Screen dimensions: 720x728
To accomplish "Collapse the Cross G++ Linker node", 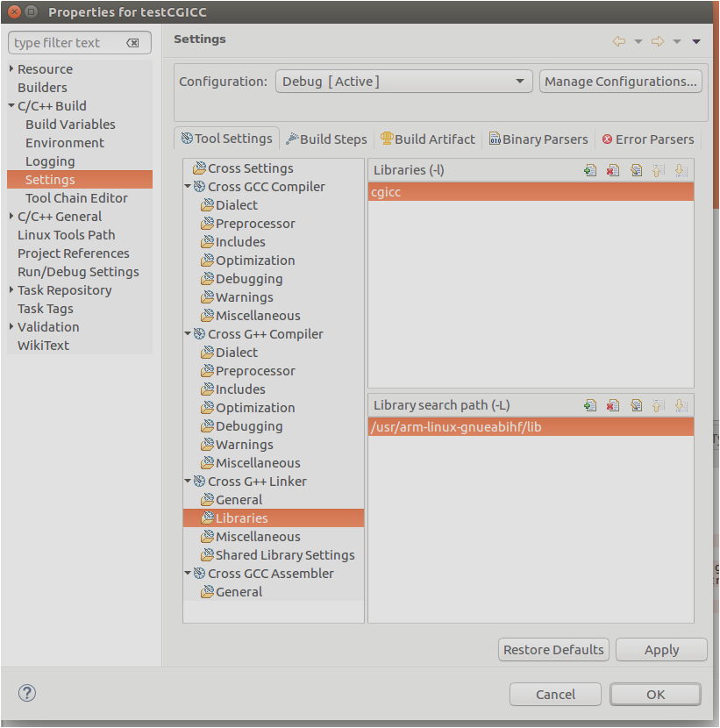I will click(x=189, y=482).
